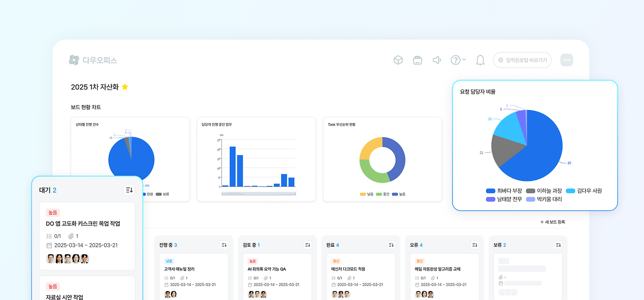Click the 임직원포털 바로가기 button

pos(522,59)
